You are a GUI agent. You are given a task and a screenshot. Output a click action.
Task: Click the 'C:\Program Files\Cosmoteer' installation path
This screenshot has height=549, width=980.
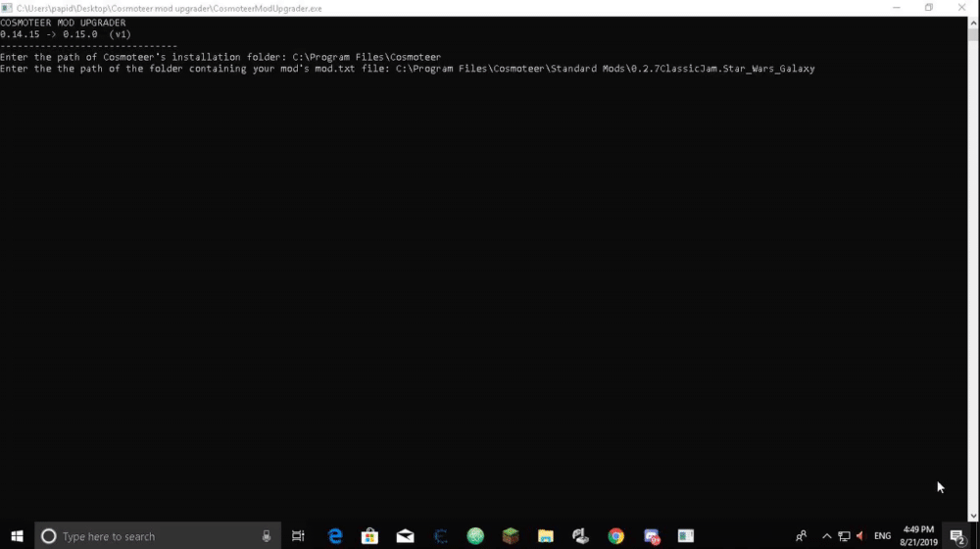tap(367, 57)
